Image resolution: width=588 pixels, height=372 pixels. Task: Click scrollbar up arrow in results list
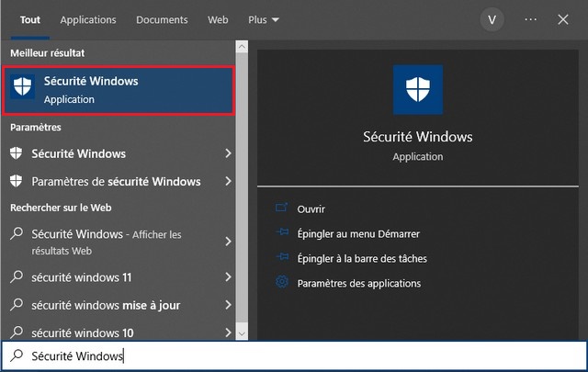tap(242, 47)
